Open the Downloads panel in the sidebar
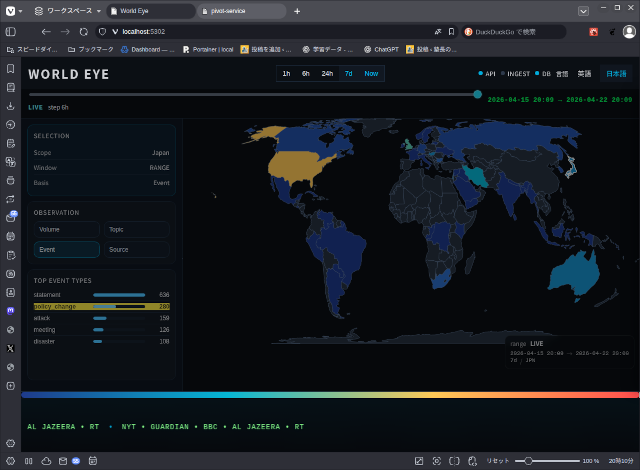The image size is (640, 470). pos(10,106)
